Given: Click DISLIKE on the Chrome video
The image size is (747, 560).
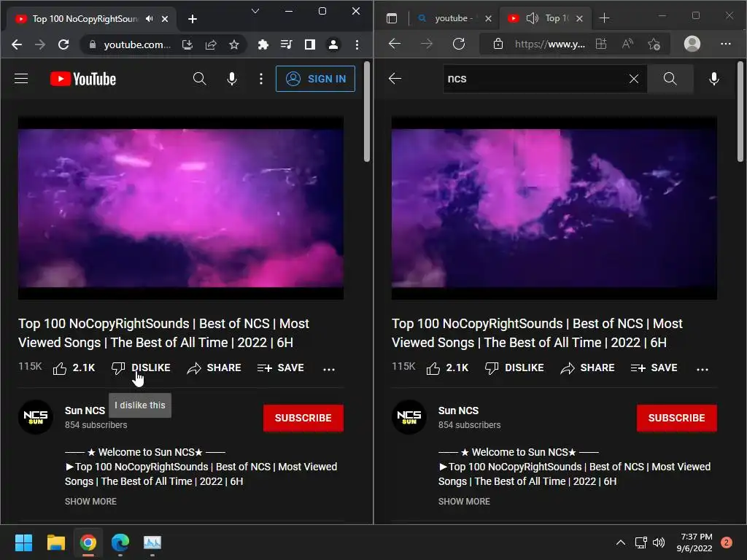Looking at the screenshot, I should click(141, 368).
